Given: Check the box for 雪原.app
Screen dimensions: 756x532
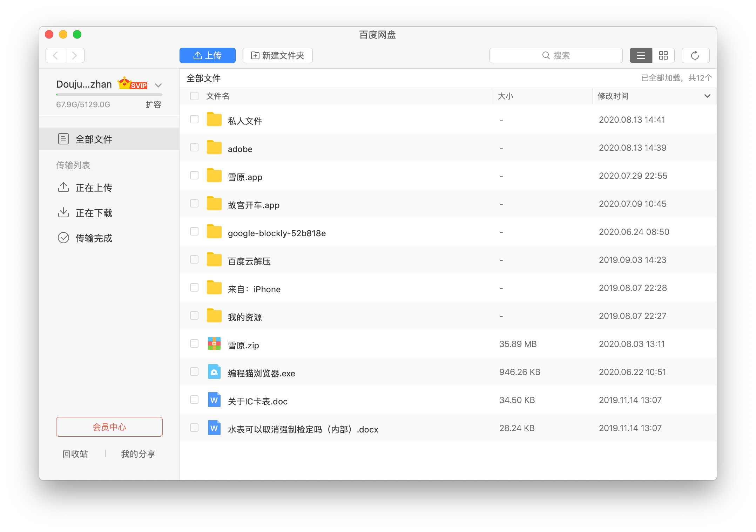Looking at the screenshot, I should (194, 176).
